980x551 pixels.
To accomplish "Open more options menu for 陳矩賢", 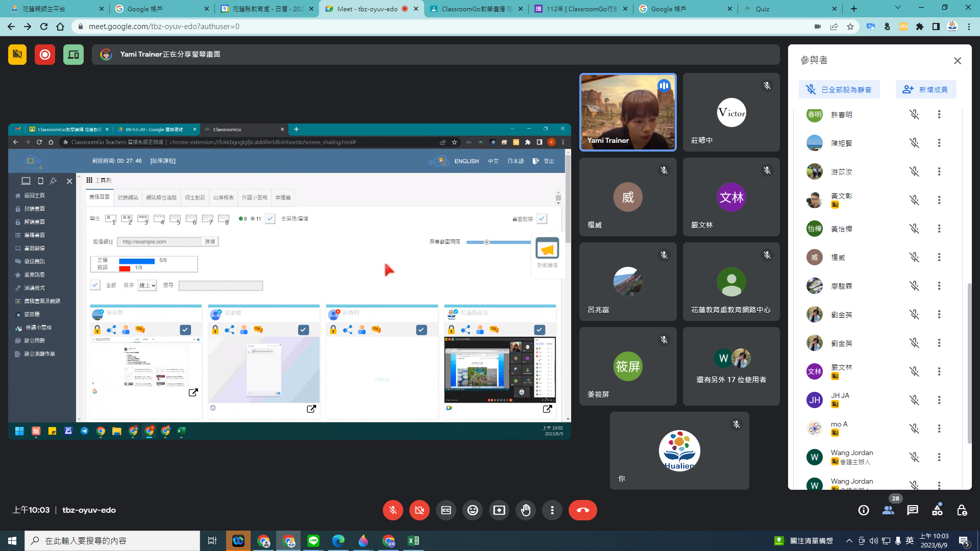I will [939, 143].
